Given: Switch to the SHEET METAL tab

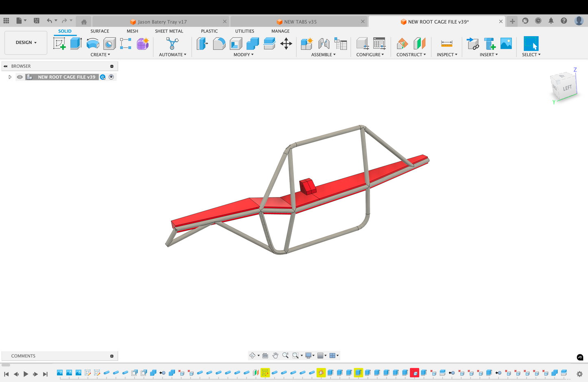Looking at the screenshot, I should point(169,31).
